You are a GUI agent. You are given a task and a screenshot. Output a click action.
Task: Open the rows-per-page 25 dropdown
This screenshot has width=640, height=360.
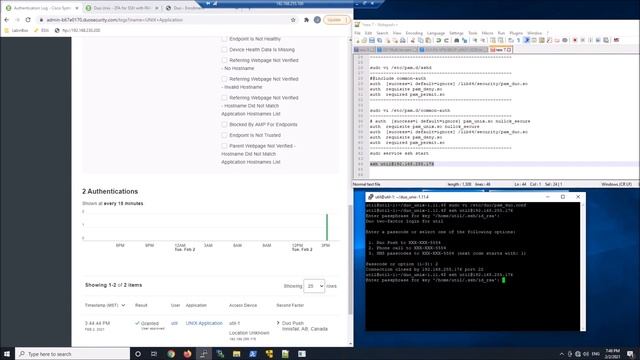[314, 286]
